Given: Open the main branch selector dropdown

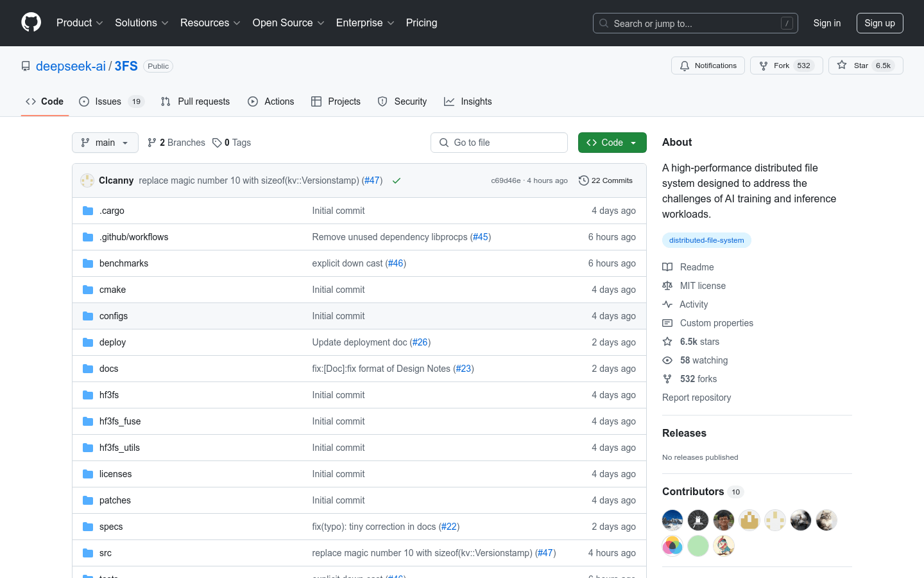Looking at the screenshot, I should tap(105, 143).
